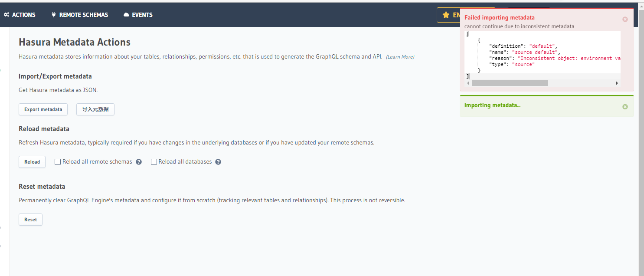Click the "Inconsistent object" reason line
This screenshot has width=644, height=276.
555,58
